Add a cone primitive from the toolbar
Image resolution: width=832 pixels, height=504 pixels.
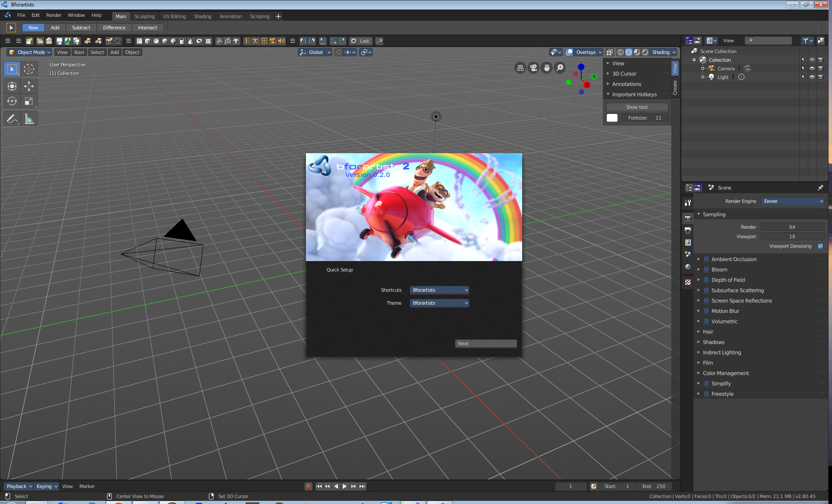click(190, 41)
